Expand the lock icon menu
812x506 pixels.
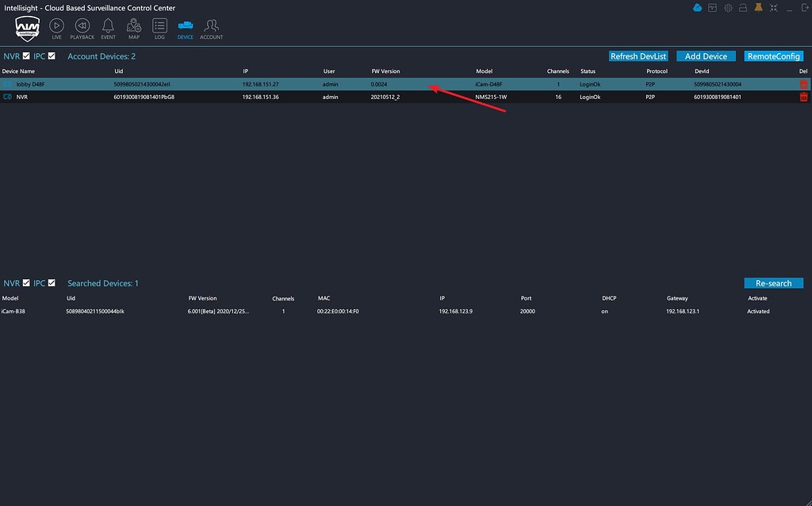[x=742, y=7]
